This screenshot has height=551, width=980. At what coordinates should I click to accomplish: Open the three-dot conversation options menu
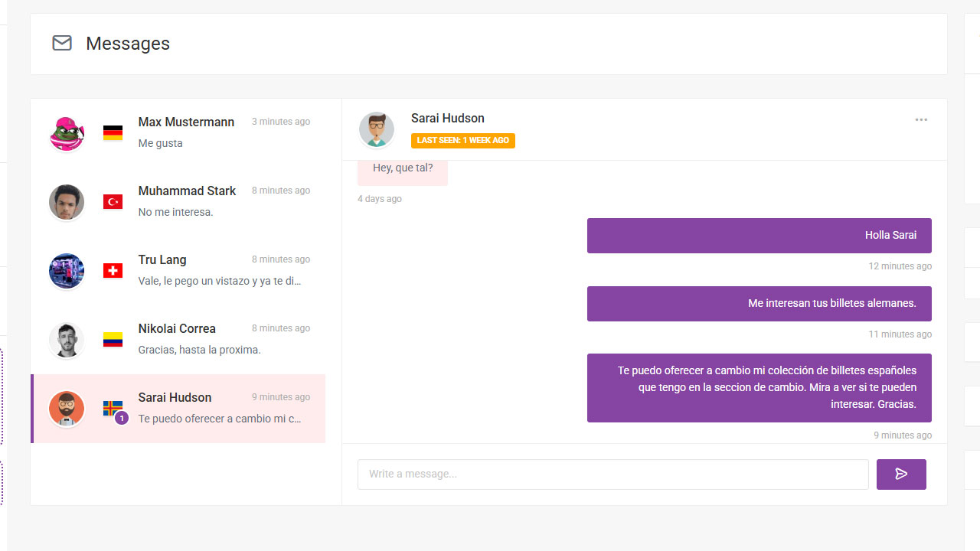[921, 119]
